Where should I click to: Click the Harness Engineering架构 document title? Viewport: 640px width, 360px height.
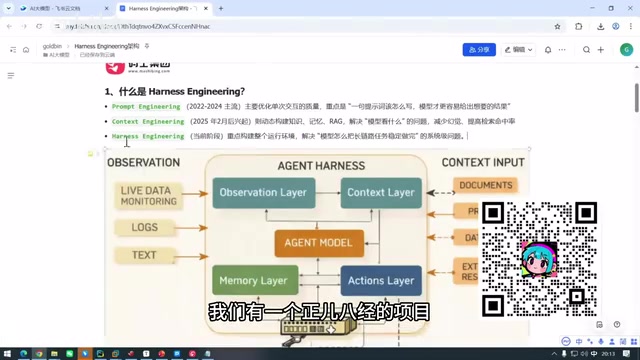pyautogui.click(x=107, y=46)
